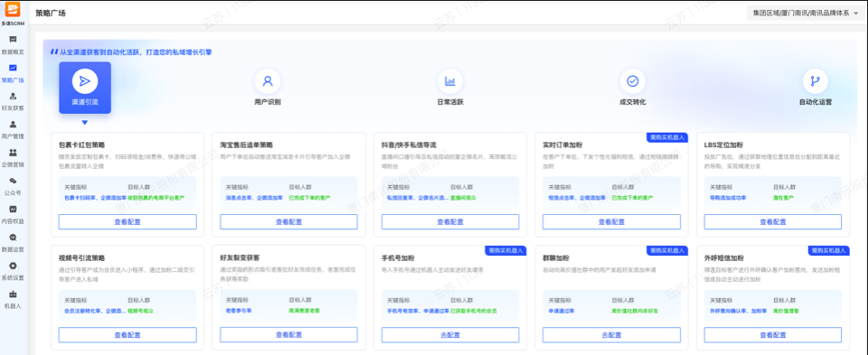Click 申请通过率 metric in 群聊加粉
The width and height of the screenshot is (868, 355).
coord(561,311)
